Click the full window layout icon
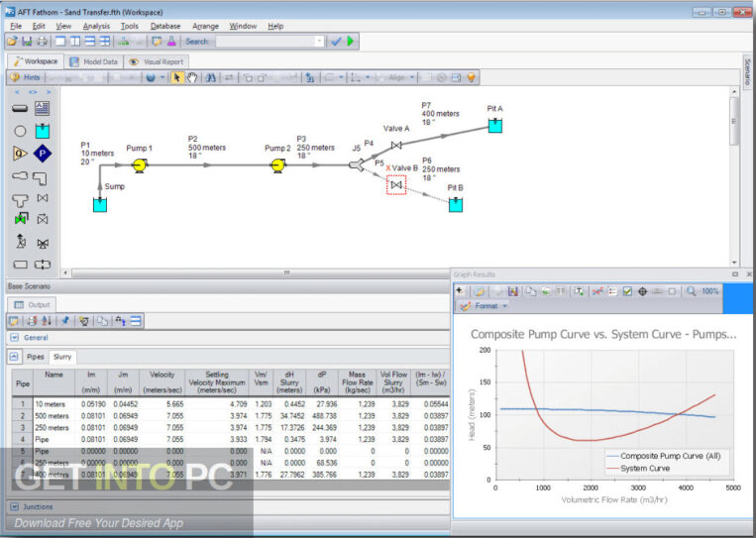 (x=60, y=42)
